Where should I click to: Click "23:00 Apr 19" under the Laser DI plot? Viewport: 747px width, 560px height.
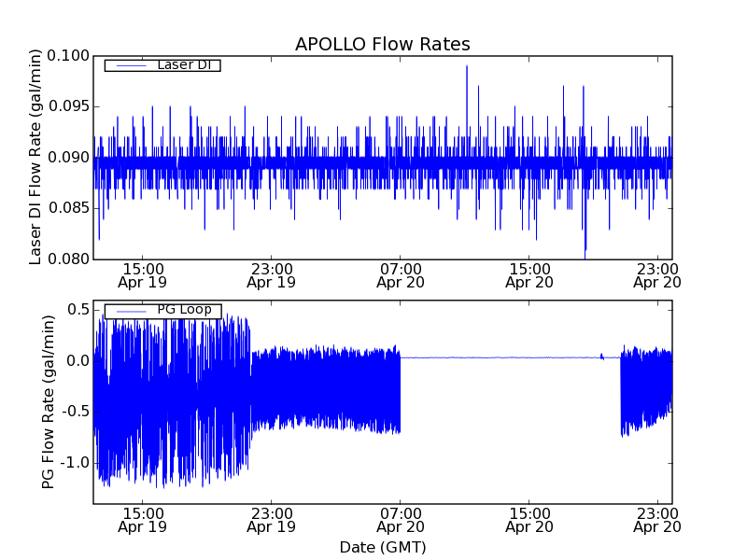(x=271, y=275)
